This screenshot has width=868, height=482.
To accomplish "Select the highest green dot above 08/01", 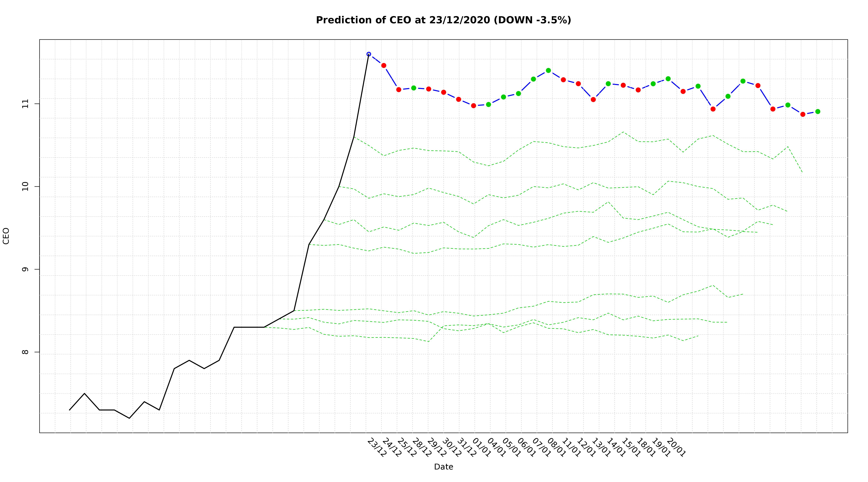I will 548,70.
